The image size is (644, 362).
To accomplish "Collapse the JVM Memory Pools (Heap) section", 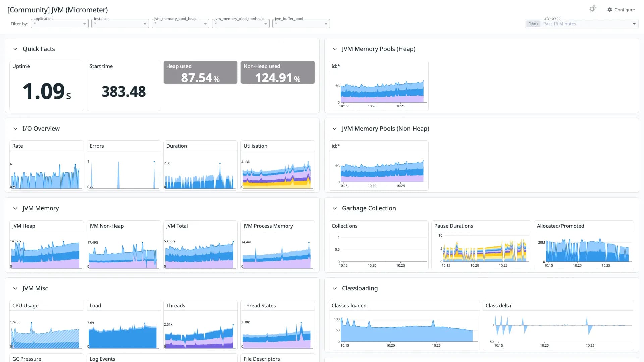I will click(x=335, y=49).
